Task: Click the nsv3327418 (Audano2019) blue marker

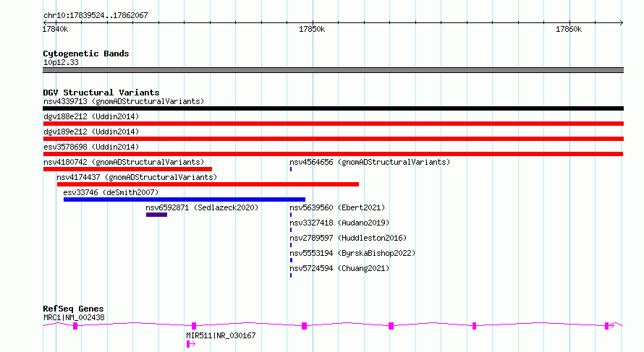Action: 291,230
